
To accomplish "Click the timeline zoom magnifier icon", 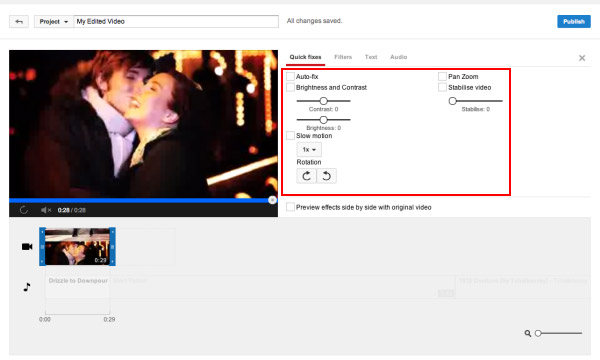I will pos(528,333).
